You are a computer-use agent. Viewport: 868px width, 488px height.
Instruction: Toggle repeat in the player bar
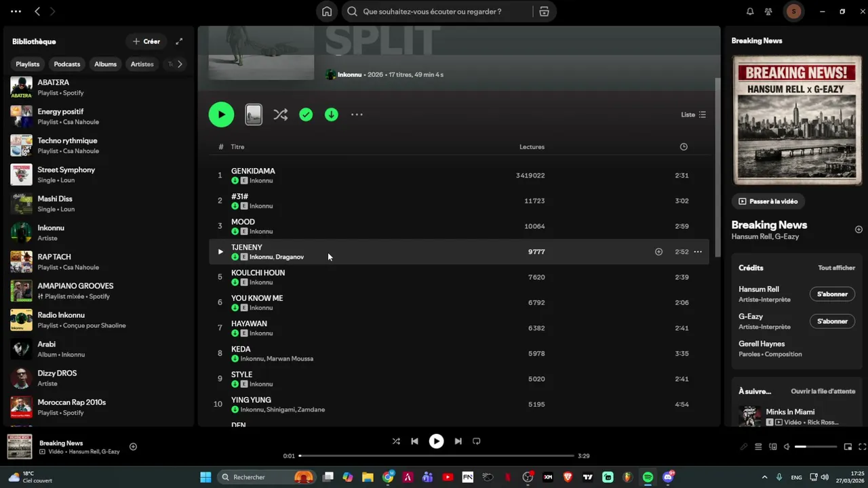(x=476, y=441)
